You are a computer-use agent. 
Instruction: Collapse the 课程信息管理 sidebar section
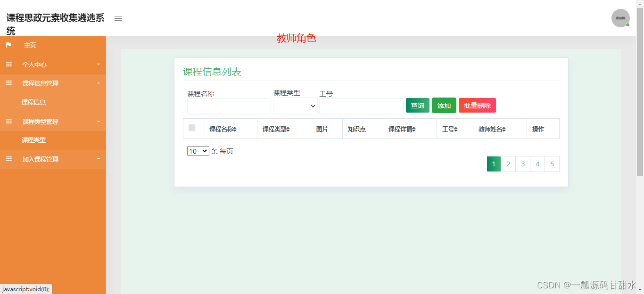[40, 83]
